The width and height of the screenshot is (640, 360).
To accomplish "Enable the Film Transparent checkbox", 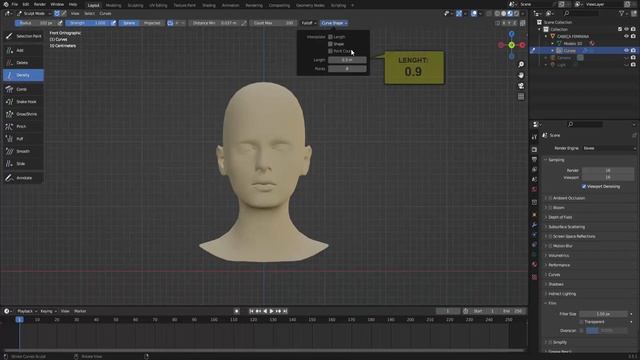I will tap(581, 322).
